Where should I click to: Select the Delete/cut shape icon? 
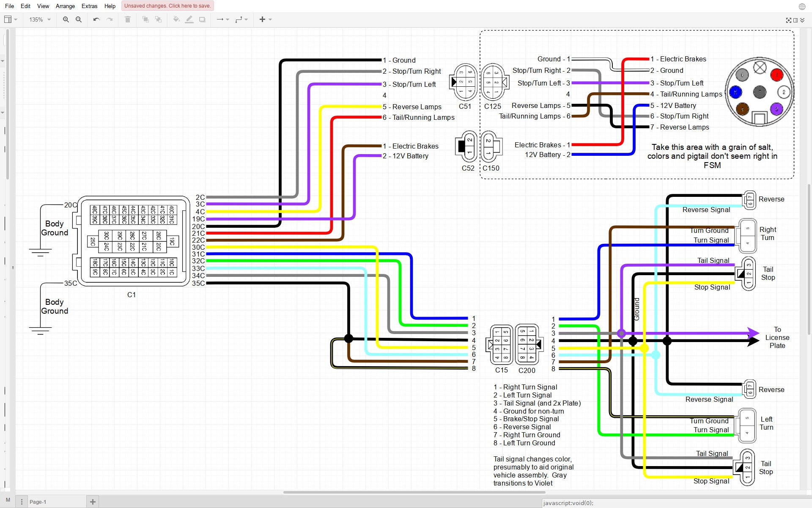pyautogui.click(x=128, y=19)
